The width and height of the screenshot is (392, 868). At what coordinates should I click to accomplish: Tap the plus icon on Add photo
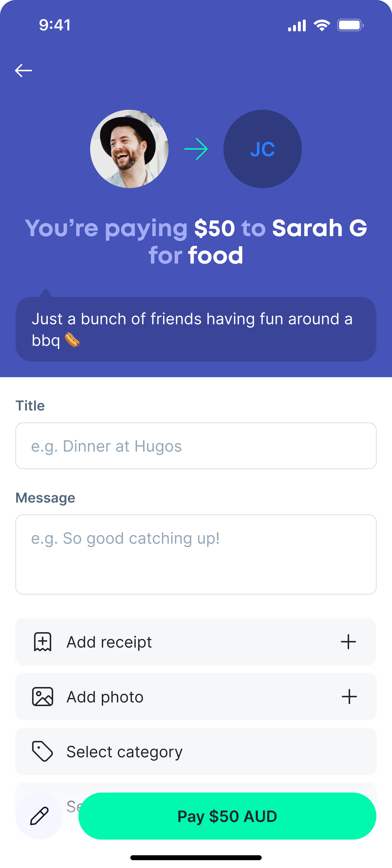point(349,697)
